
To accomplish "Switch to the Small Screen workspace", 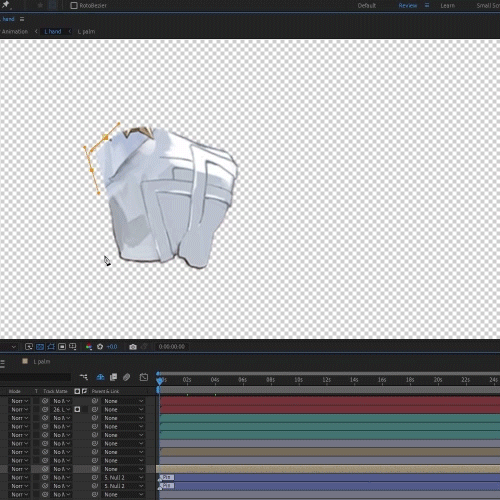I will coord(488,5).
